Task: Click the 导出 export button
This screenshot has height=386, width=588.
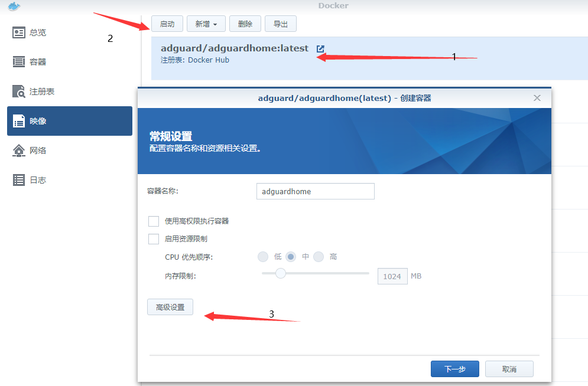Action: click(281, 24)
